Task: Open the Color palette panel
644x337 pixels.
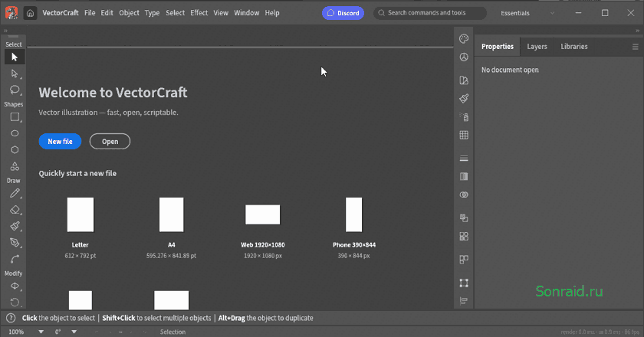Action: click(x=464, y=38)
